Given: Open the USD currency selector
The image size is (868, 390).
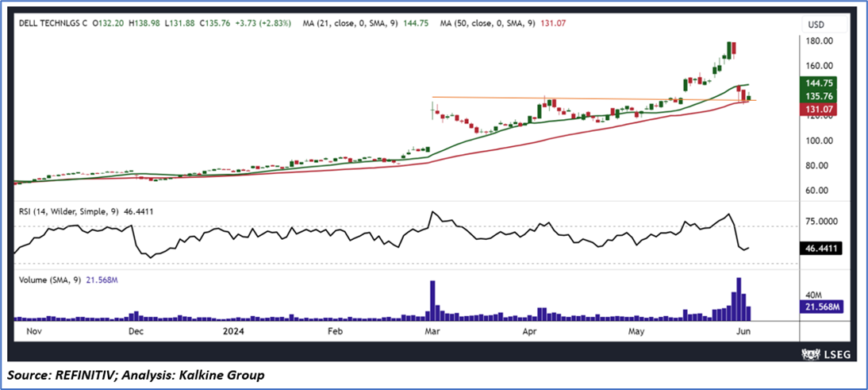Looking at the screenshot, I should coord(824,25).
